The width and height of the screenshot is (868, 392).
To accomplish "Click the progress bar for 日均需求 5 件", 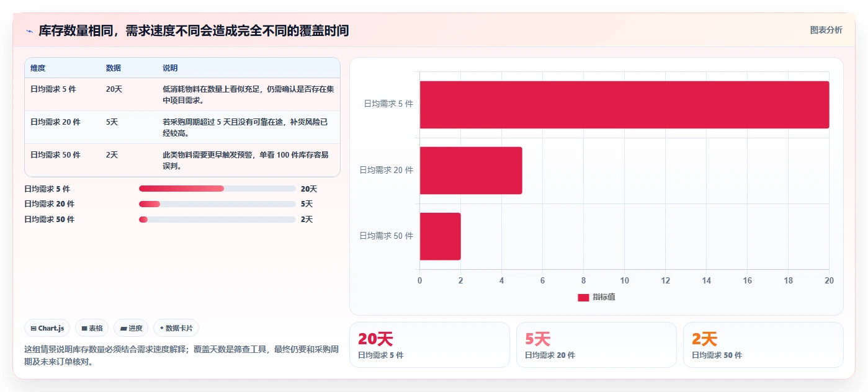I will tap(217, 189).
